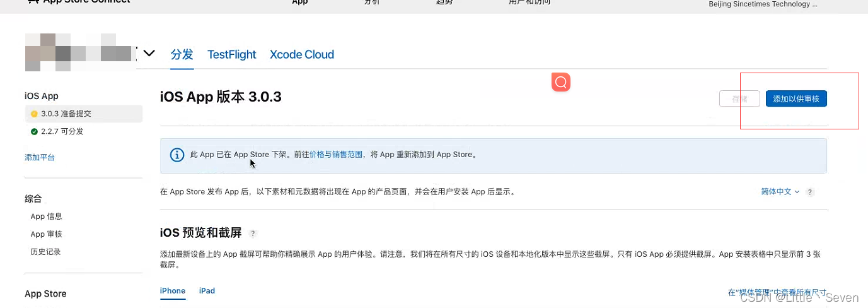Open the 简体中文 language dropdown
Image resolution: width=868 pixels, height=308 pixels.
[780, 192]
